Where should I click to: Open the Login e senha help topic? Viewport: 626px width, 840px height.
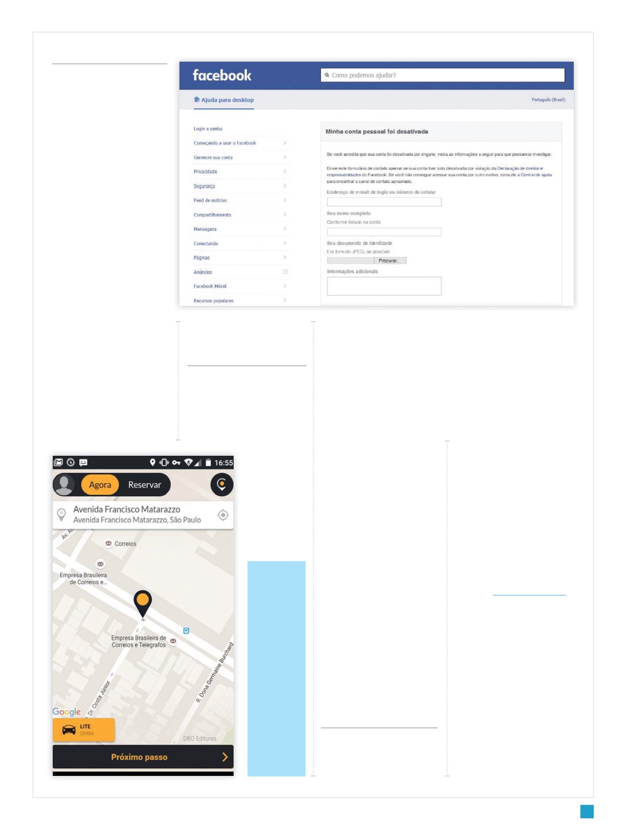pos(208,129)
